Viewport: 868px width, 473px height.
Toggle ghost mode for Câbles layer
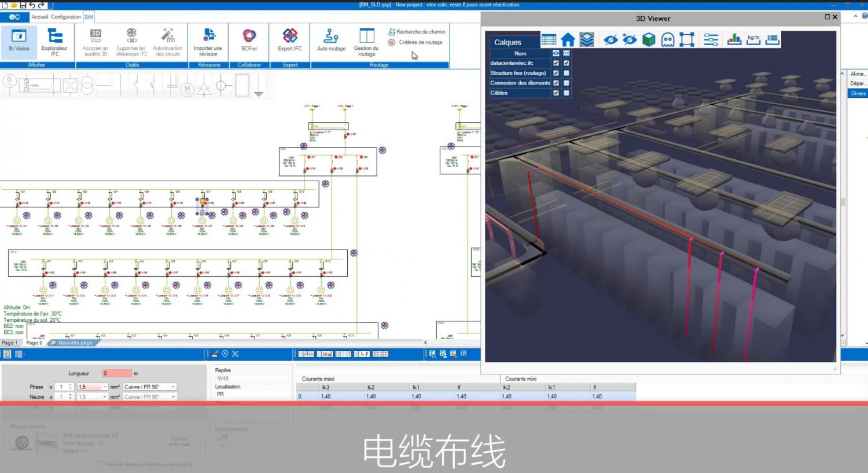567,93
